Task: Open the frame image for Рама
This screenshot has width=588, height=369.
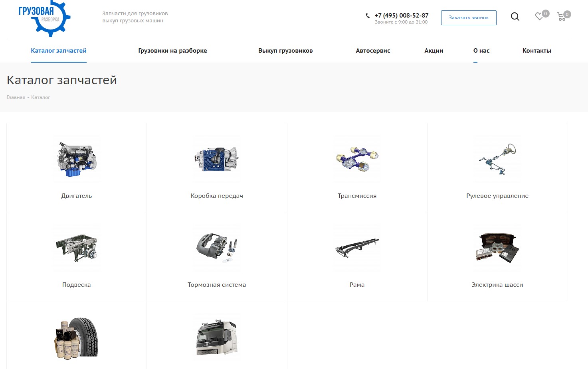Action: [x=357, y=248]
